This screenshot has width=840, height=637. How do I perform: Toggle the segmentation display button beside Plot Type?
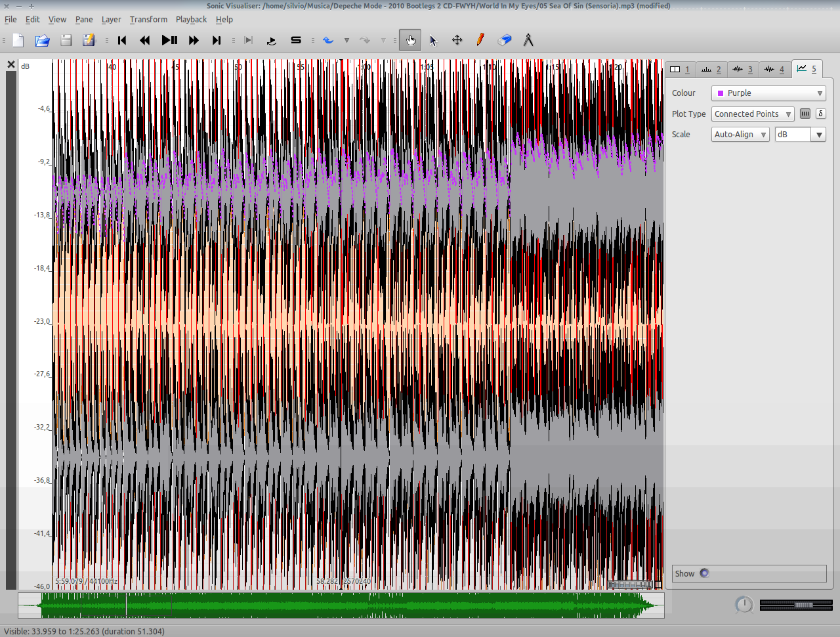[805, 114]
